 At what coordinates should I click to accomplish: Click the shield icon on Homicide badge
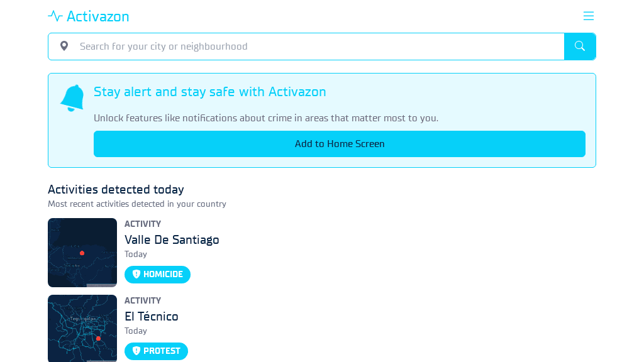coord(136,274)
